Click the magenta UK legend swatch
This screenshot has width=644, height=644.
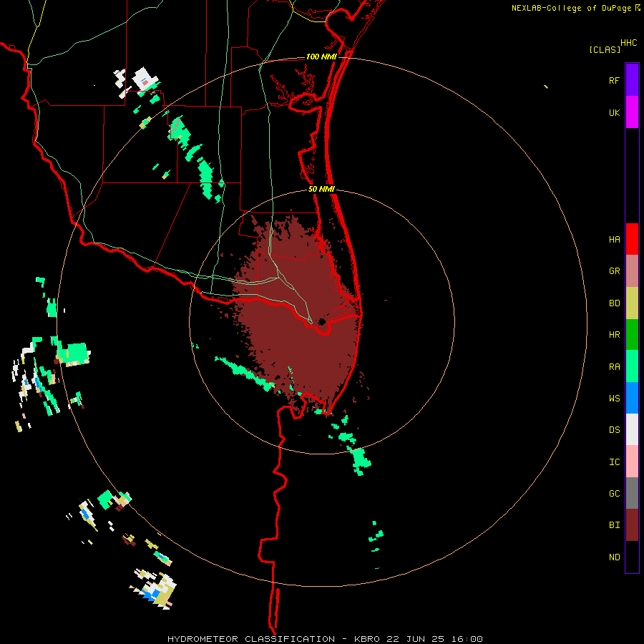click(x=632, y=112)
